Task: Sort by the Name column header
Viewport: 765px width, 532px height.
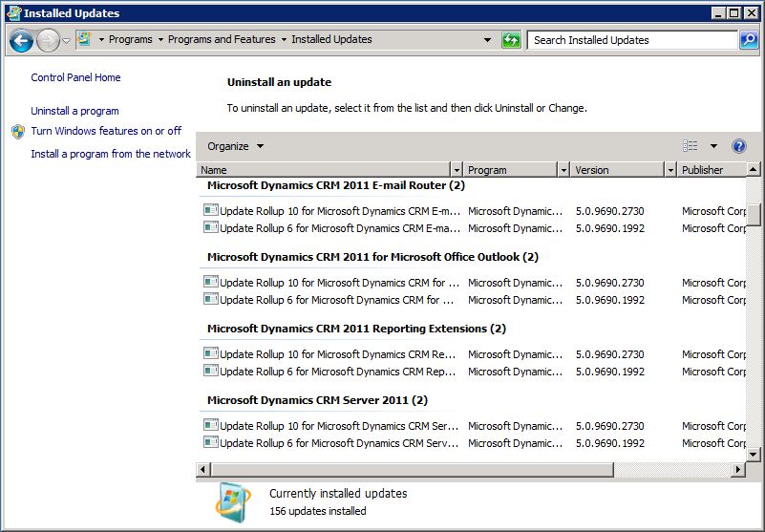Action: [x=325, y=170]
